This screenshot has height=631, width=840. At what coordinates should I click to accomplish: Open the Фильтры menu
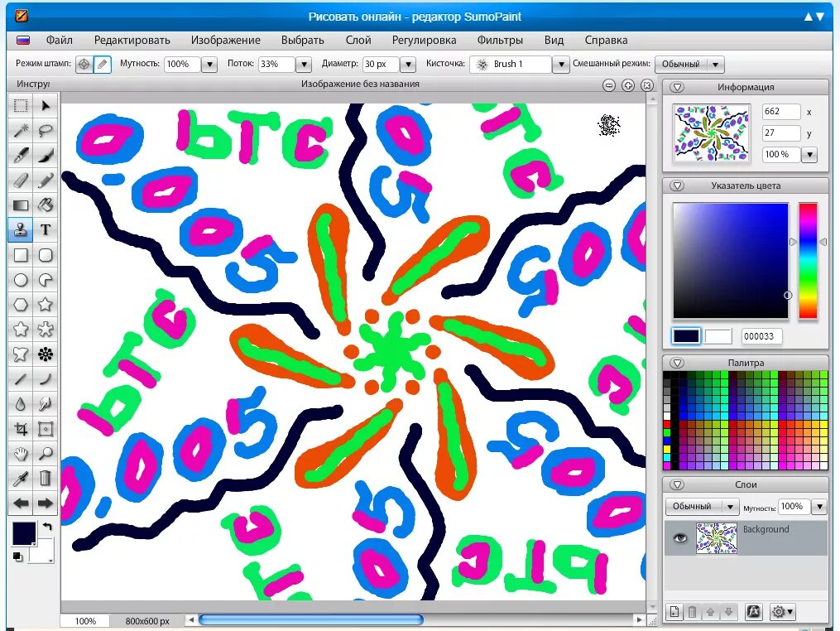click(x=500, y=41)
